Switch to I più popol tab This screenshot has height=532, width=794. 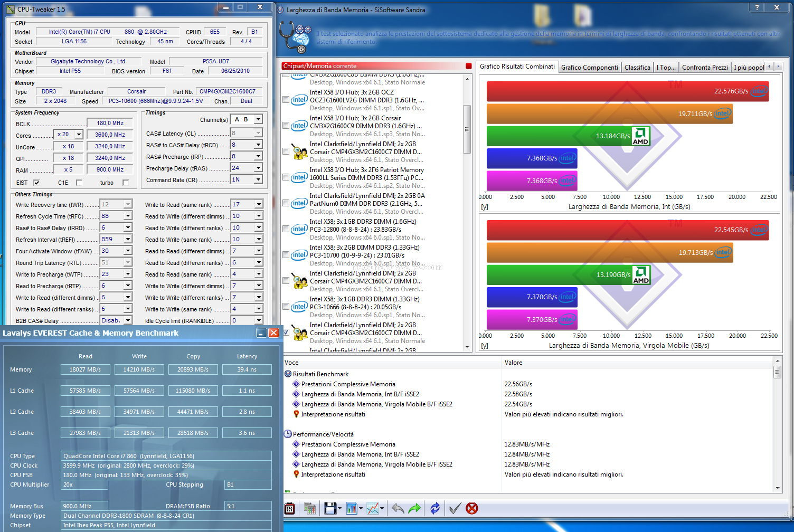(x=748, y=68)
